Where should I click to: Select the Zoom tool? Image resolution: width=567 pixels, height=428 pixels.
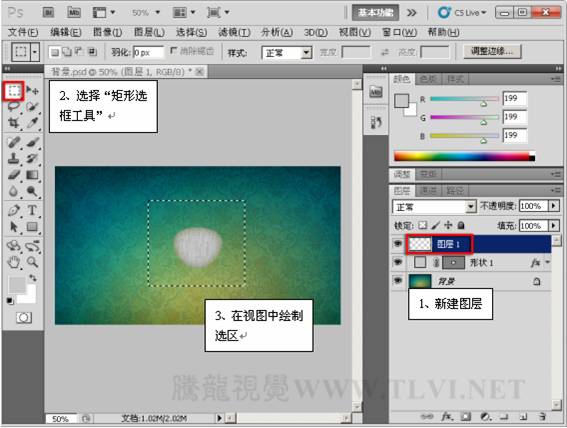33,262
